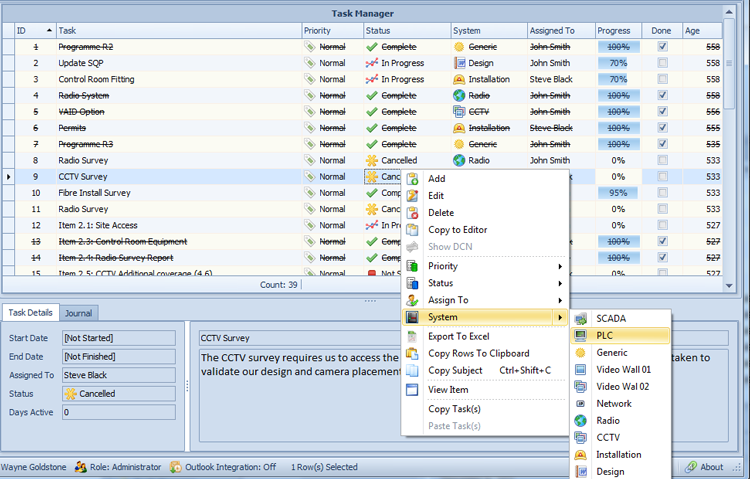The height and width of the screenshot is (479, 750).
Task: Sort by the ID column header
Action: pyautogui.click(x=35, y=31)
